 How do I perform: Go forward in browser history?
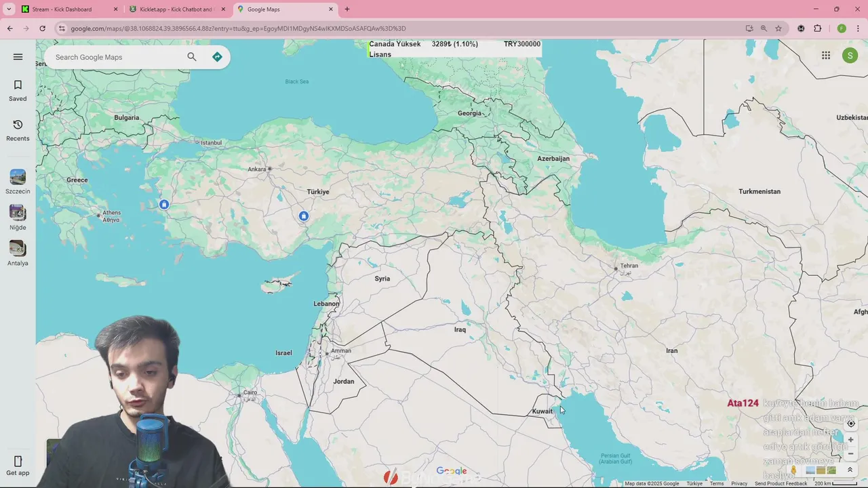26,28
